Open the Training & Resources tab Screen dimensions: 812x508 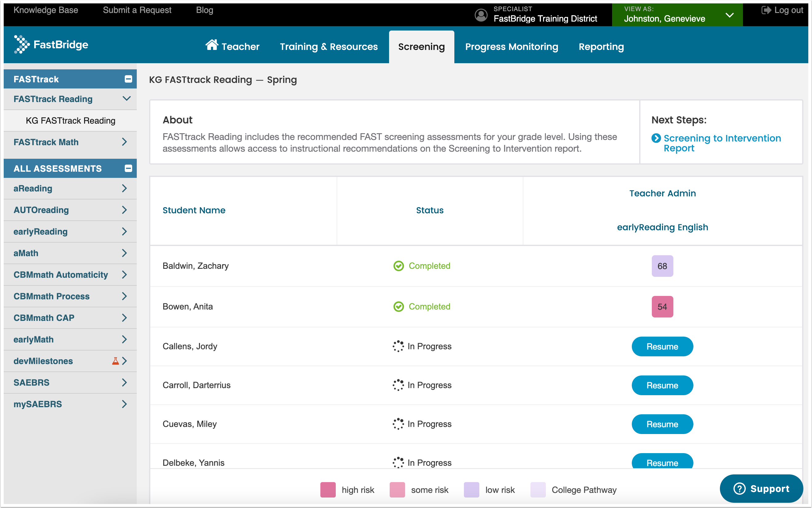click(329, 46)
